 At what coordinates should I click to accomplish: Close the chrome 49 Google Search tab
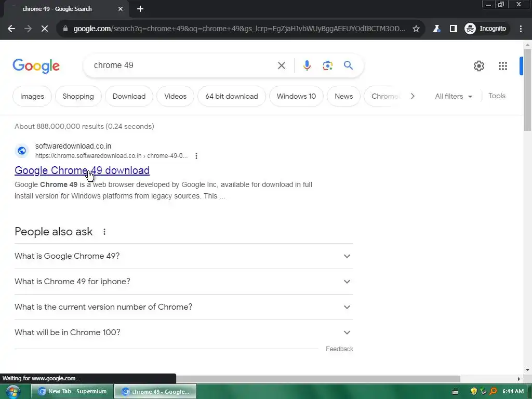point(121,9)
